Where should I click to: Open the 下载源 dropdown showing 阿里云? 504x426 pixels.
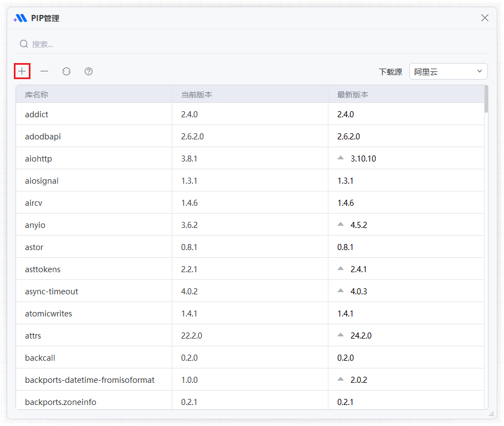click(449, 71)
